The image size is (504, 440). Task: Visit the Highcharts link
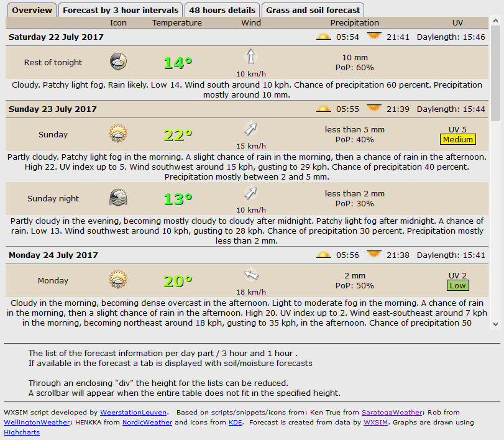coord(22,432)
